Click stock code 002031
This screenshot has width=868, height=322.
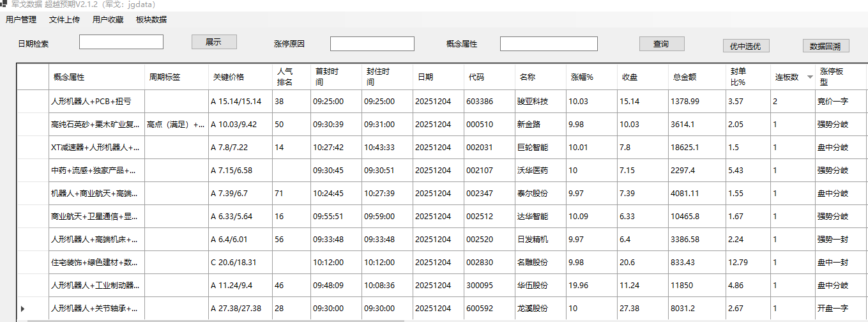490,148
